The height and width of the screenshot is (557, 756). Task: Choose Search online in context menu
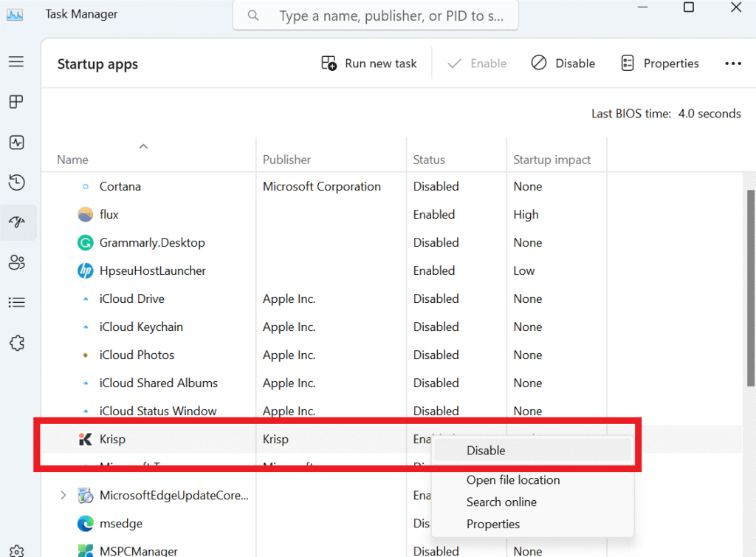tap(501, 502)
